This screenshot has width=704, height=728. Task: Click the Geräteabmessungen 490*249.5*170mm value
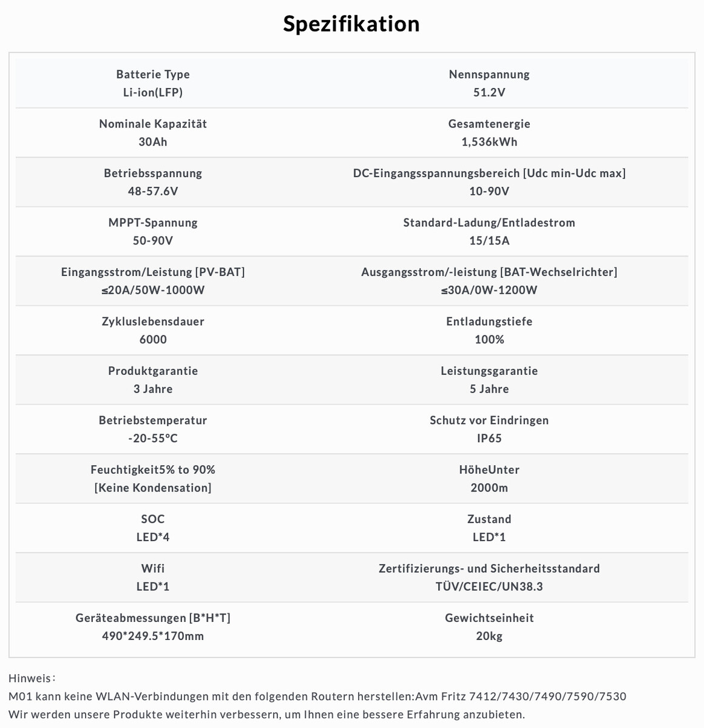(153, 636)
